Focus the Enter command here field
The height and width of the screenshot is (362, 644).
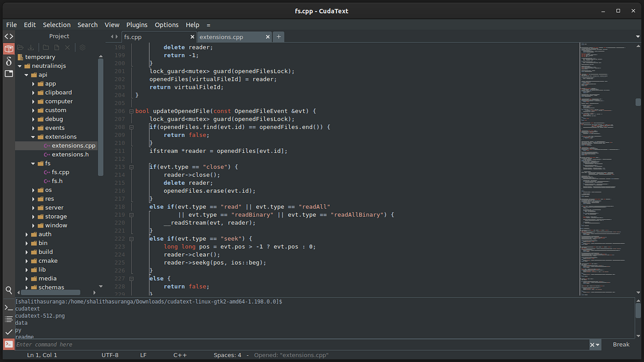point(302,345)
